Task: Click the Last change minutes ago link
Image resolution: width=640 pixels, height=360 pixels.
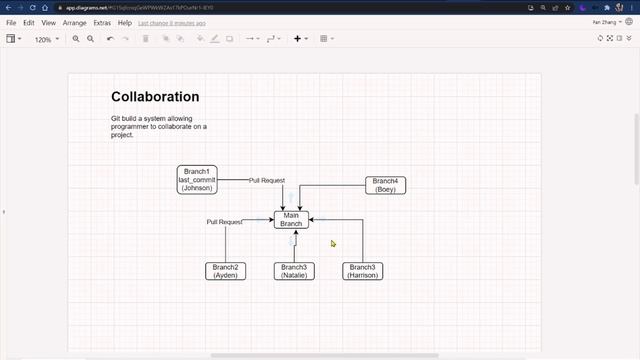Action: [x=171, y=23]
